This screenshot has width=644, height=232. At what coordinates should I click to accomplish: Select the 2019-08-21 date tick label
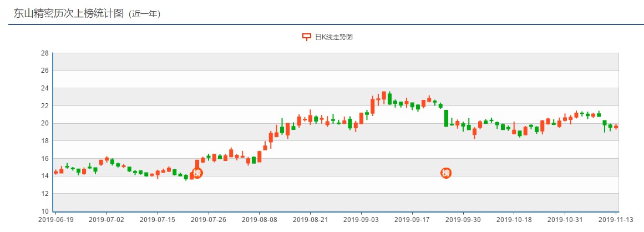click(x=311, y=220)
